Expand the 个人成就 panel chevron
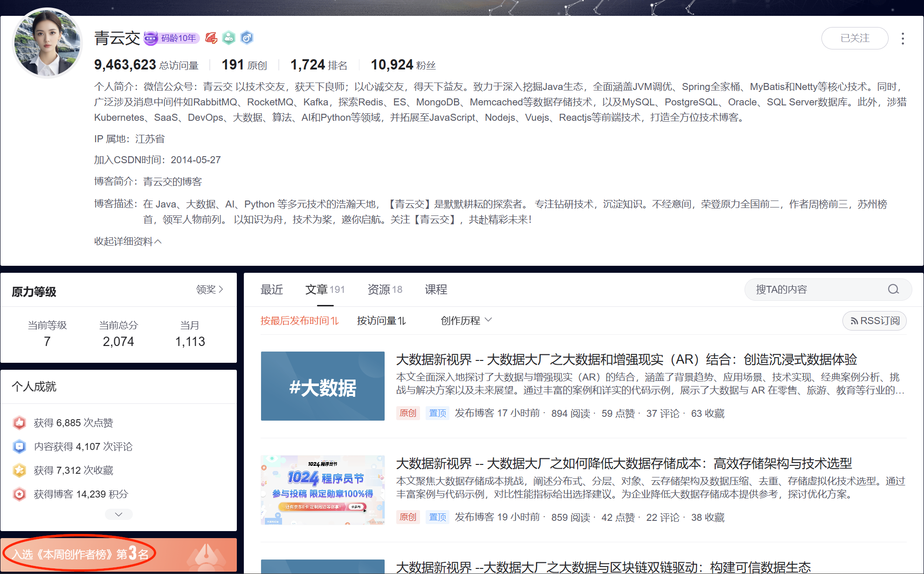 pos(118,514)
